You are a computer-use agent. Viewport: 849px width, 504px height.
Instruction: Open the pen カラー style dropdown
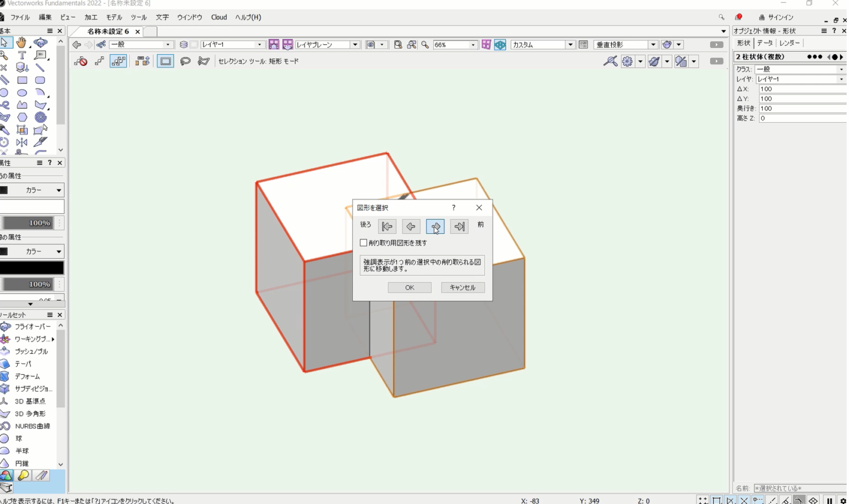(32, 251)
